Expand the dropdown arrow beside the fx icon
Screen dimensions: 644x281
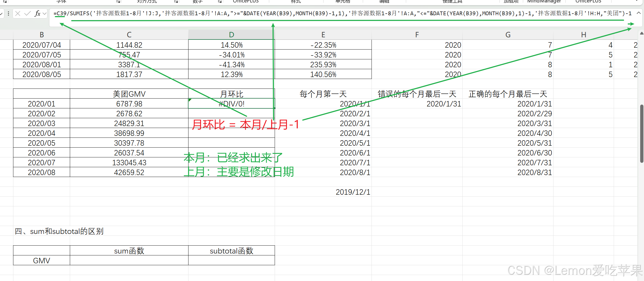[45, 13]
